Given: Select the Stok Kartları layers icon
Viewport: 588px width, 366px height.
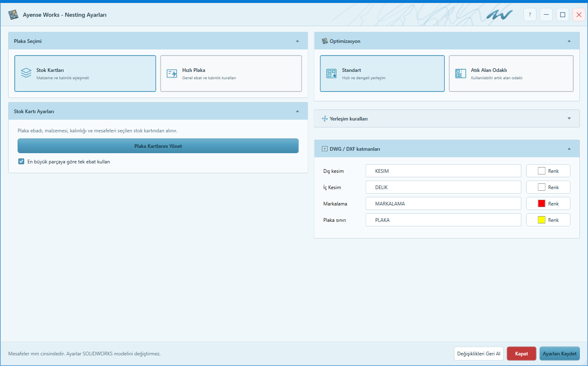Looking at the screenshot, I should pyautogui.click(x=26, y=73).
